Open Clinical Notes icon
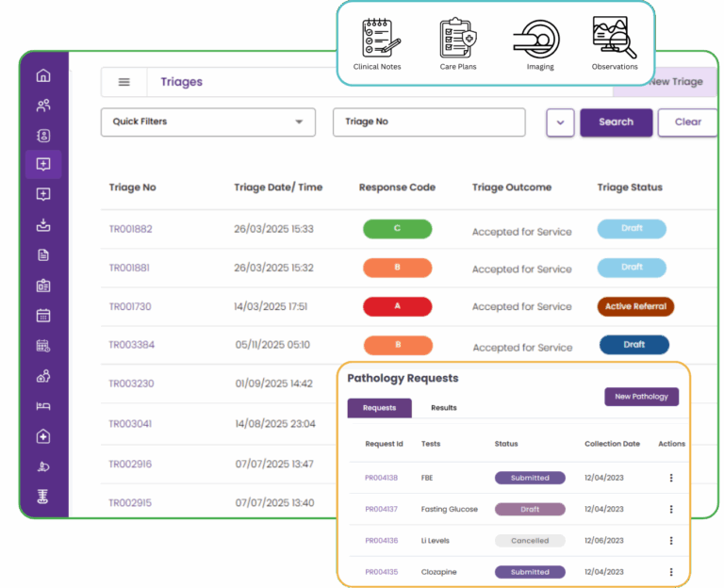 (x=379, y=40)
